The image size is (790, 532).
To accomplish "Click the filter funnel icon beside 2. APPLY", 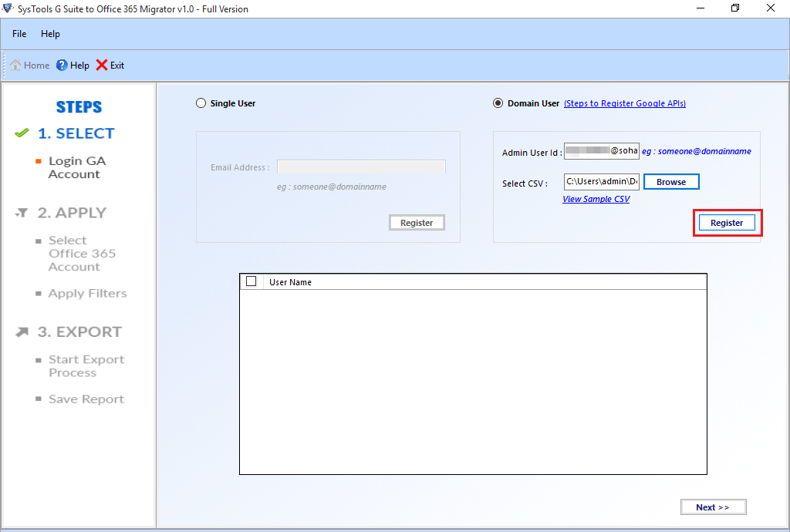I will point(22,213).
